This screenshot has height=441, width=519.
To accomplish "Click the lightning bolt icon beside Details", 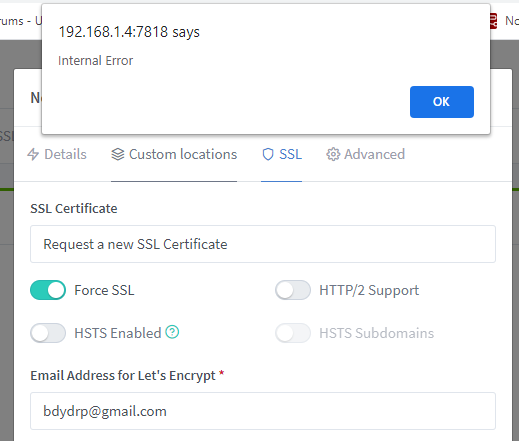I will coord(33,154).
